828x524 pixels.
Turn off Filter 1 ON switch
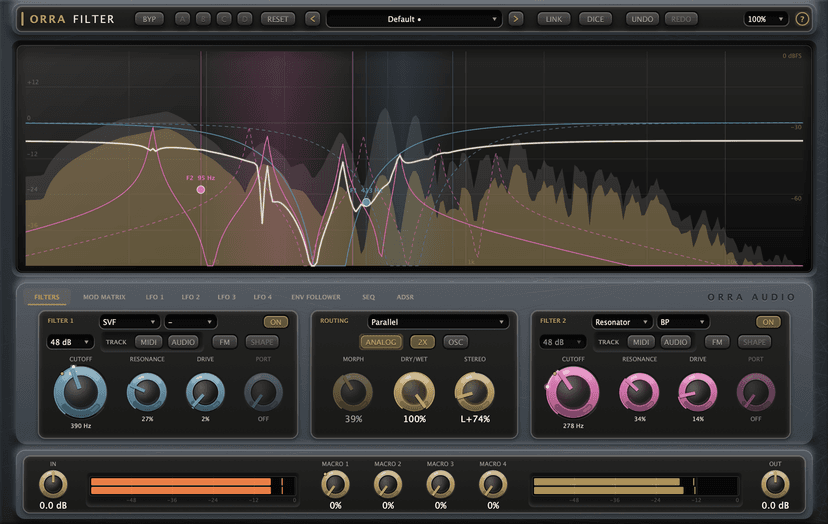click(276, 322)
